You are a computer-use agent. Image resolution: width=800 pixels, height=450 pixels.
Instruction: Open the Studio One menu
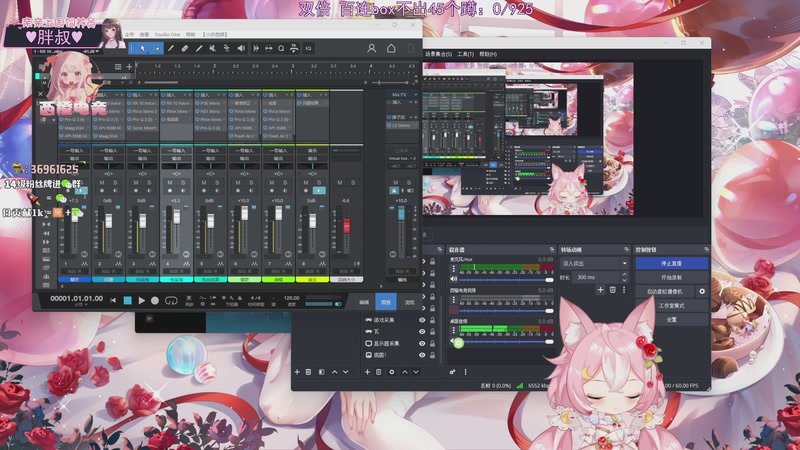click(x=167, y=34)
